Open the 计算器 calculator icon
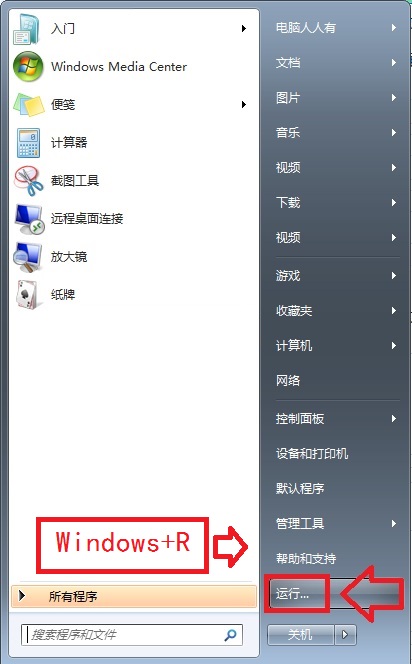This screenshot has width=412, height=664. tap(28, 143)
